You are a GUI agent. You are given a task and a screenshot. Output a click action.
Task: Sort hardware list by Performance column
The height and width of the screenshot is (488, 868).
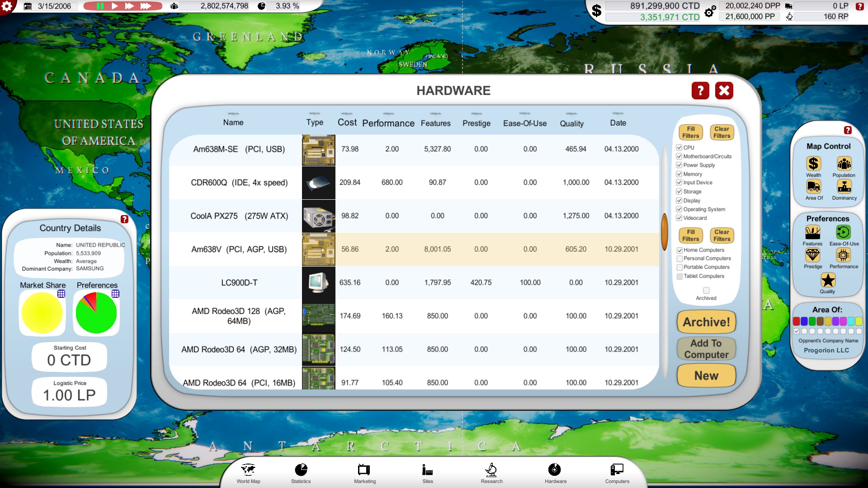coord(388,123)
